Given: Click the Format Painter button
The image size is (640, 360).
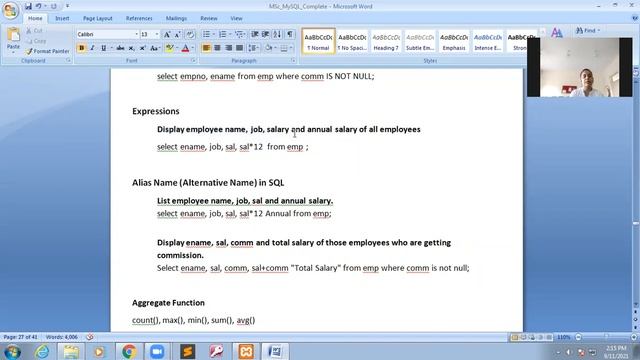Looking at the screenshot, I should (x=47, y=51).
